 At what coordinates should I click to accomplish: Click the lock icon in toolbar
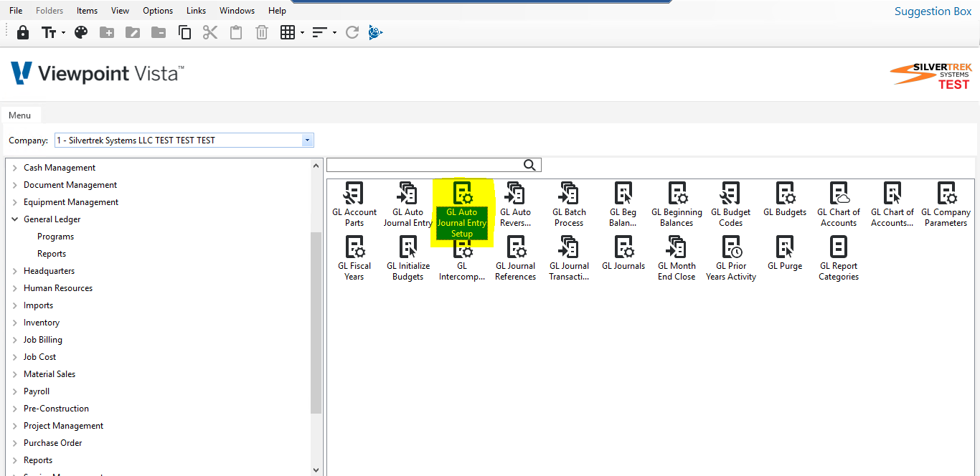23,32
